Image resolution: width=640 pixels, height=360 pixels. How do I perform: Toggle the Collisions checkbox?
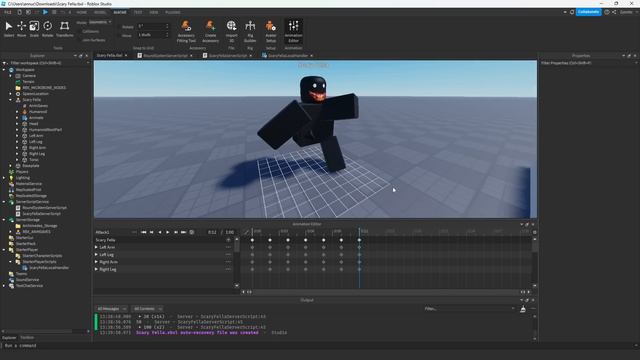79,31
